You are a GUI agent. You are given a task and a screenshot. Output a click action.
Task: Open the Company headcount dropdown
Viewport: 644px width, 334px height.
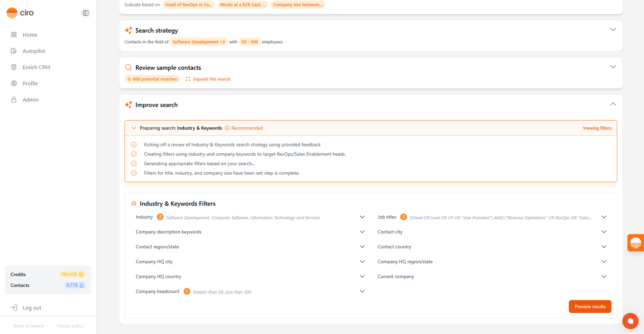tap(362, 291)
